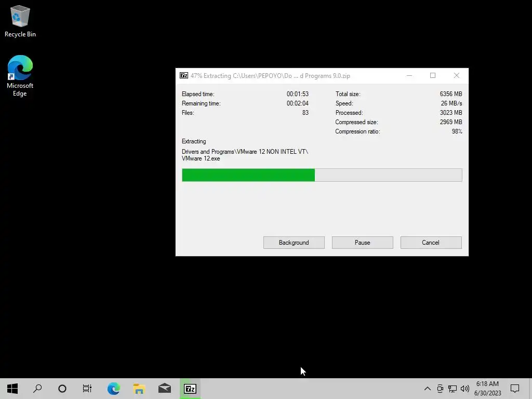Open the clock showing 6:18 AM

coord(487,389)
